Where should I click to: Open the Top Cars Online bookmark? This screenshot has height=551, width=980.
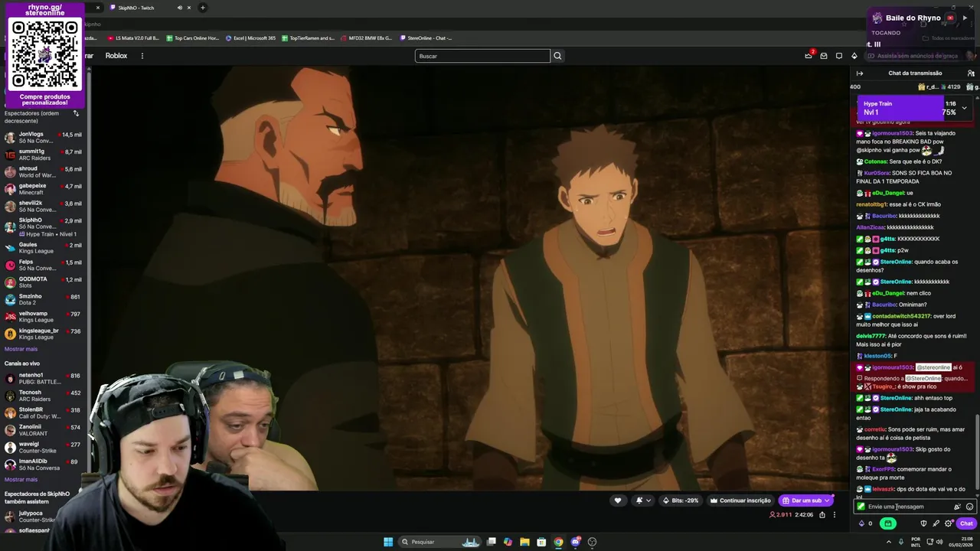192,37
